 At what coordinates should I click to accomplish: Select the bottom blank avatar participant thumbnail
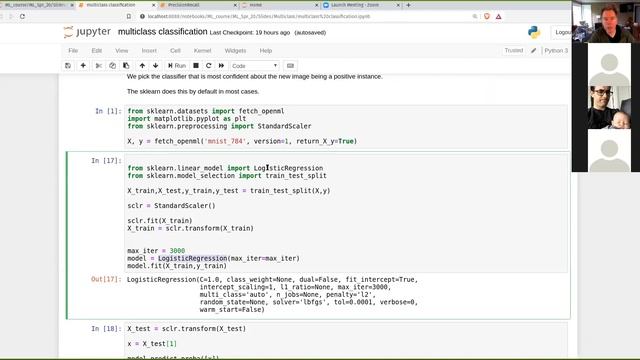pyautogui.click(x=609, y=151)
